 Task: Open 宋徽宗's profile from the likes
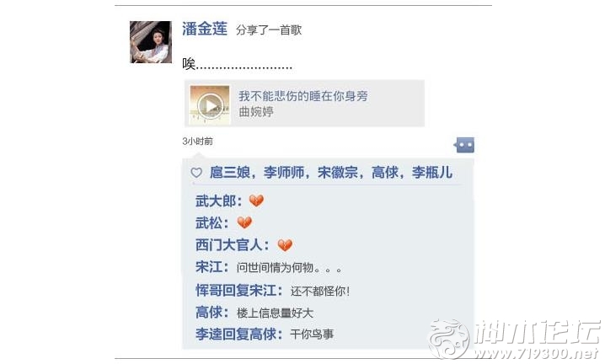pyautogui.click(x=338, y=172)
